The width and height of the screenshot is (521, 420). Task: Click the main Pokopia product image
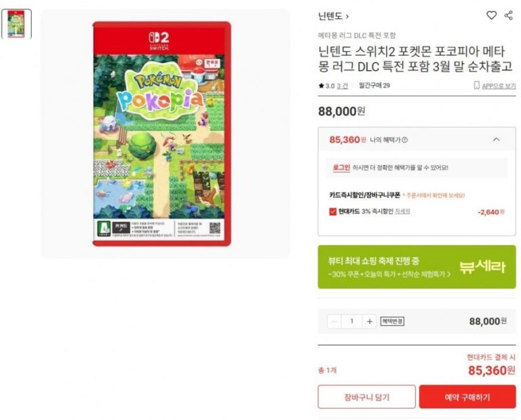(162, 134)
